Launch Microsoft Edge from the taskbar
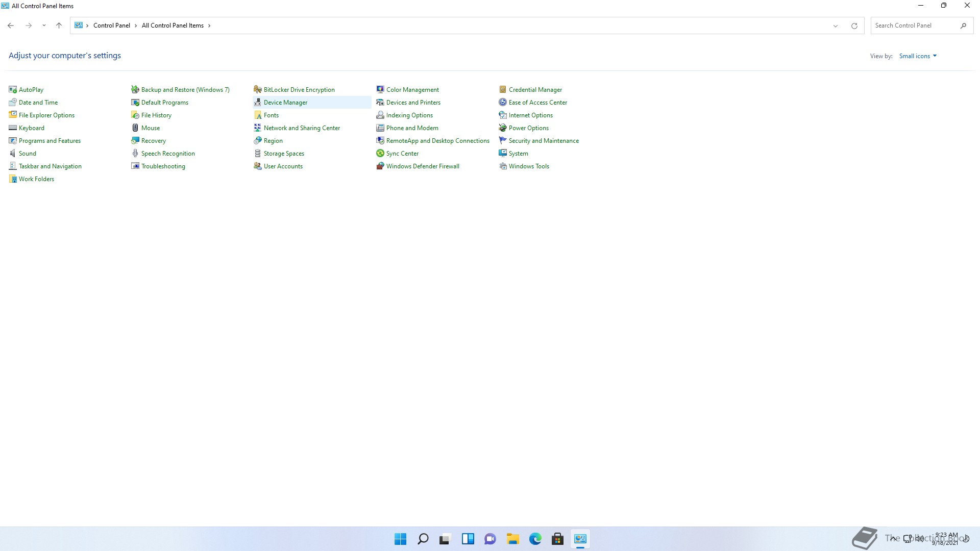 [x=535, y=539]
